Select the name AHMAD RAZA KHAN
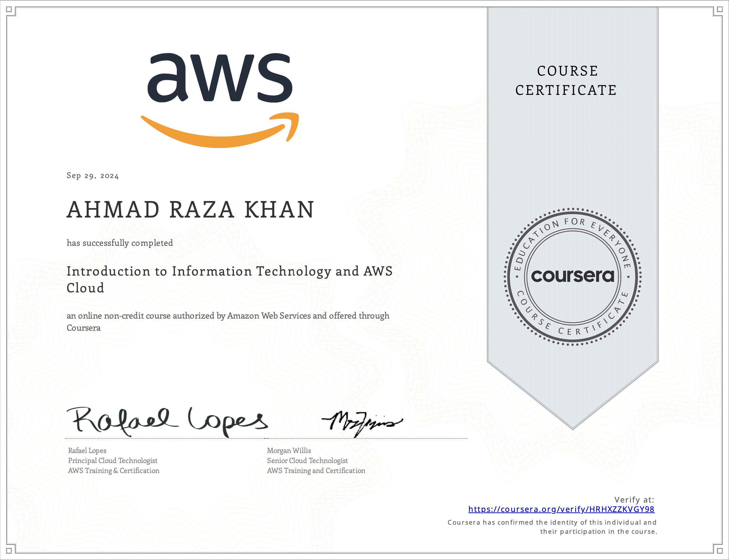This screenshot has height=560, width=729. (x=190, y=210)
